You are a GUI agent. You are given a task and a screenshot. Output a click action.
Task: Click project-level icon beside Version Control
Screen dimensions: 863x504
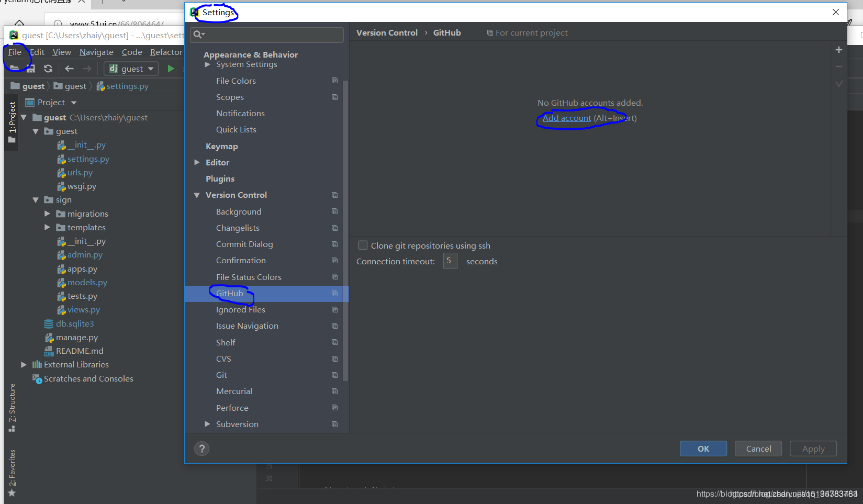334,195
